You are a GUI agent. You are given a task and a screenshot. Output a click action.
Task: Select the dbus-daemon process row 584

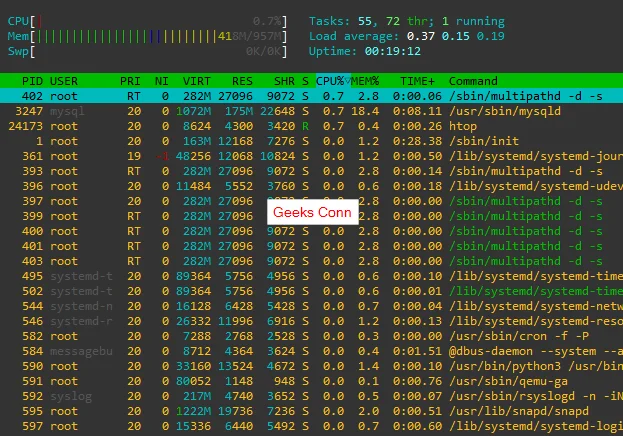(312, 351)
